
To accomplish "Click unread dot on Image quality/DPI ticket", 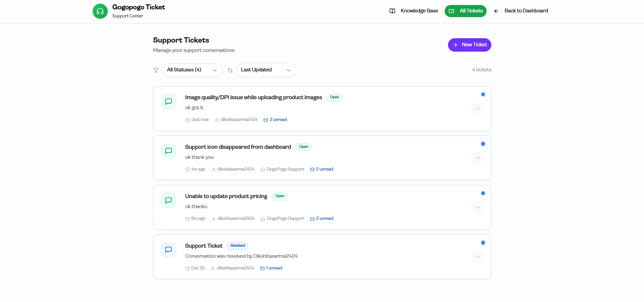I will 483,95.
